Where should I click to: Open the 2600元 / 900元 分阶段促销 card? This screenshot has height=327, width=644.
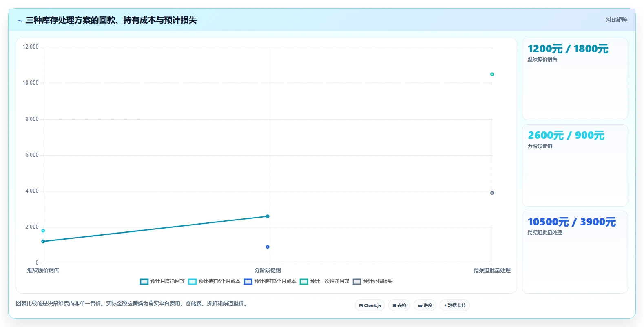click(575, 165)
